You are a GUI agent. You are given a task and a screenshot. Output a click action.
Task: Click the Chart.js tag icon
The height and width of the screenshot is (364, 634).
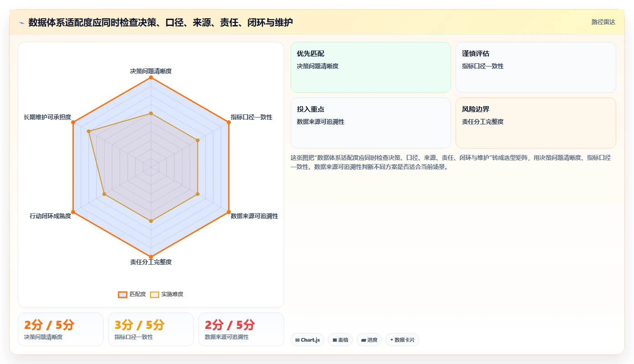point(297,340)
